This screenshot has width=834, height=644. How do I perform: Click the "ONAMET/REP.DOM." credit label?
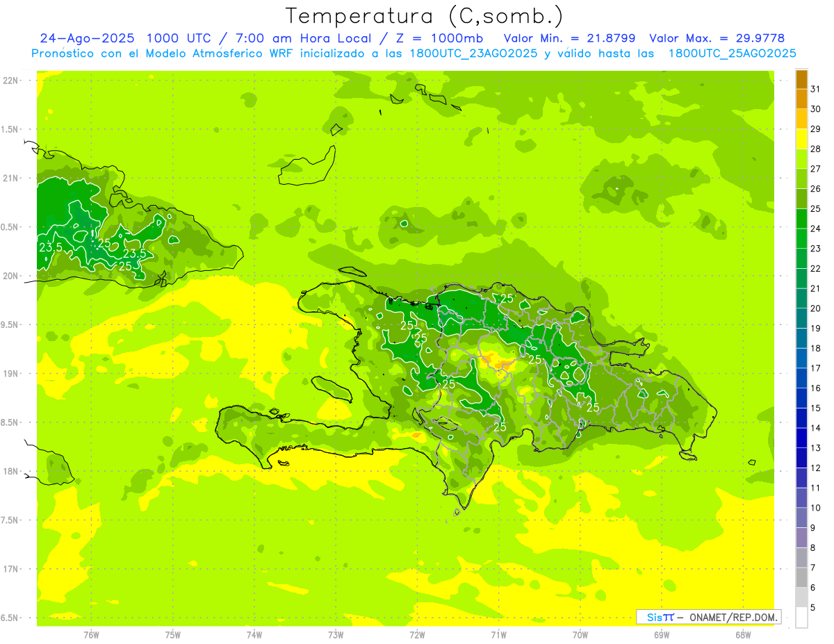(735, 617)
